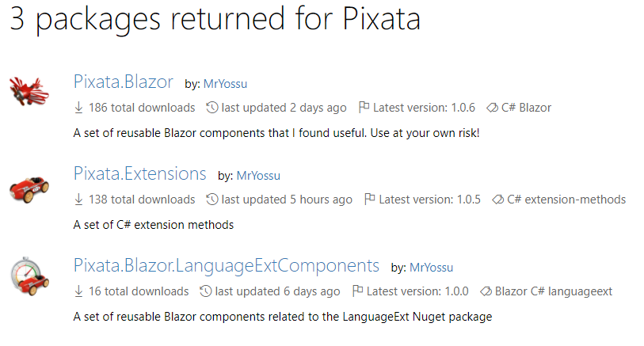The image size is (644, 346).
Task: Click the download arrow icon beside 186 total downloads
Action: pos(78,108)
